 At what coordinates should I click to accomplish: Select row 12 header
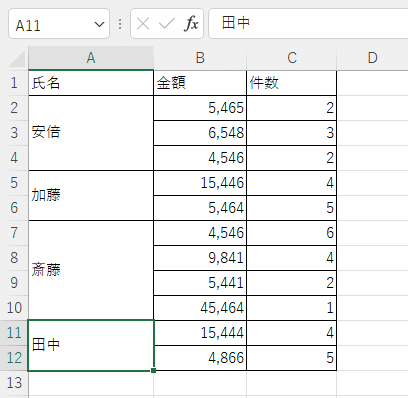pyautogui.click(x=14, y=358)
